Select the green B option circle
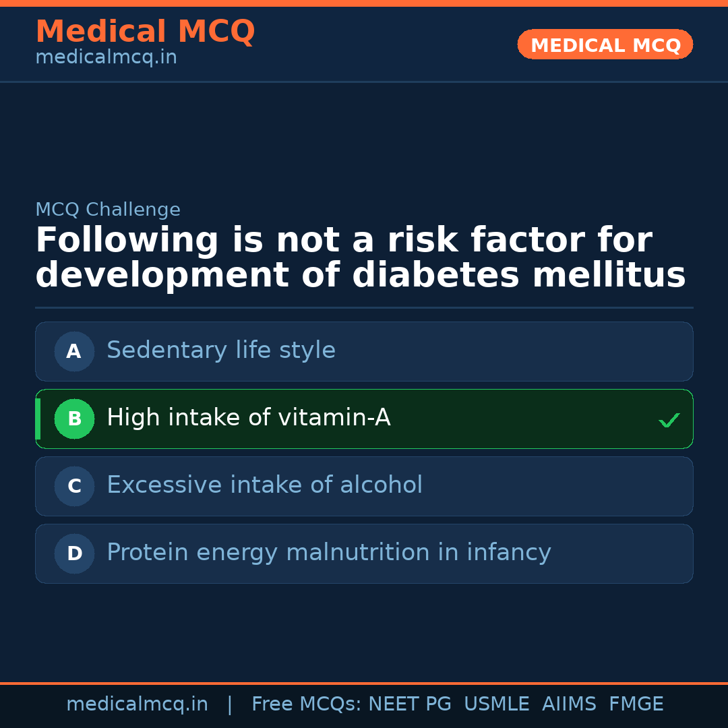The height and width of the screenshot is (728, 728). tap(74, 419)
